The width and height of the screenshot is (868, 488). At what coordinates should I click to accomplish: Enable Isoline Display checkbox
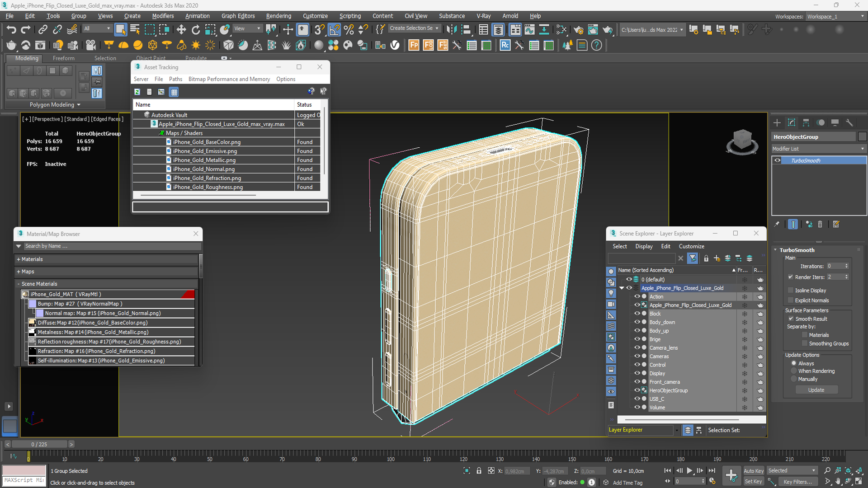tap(791, 290)
